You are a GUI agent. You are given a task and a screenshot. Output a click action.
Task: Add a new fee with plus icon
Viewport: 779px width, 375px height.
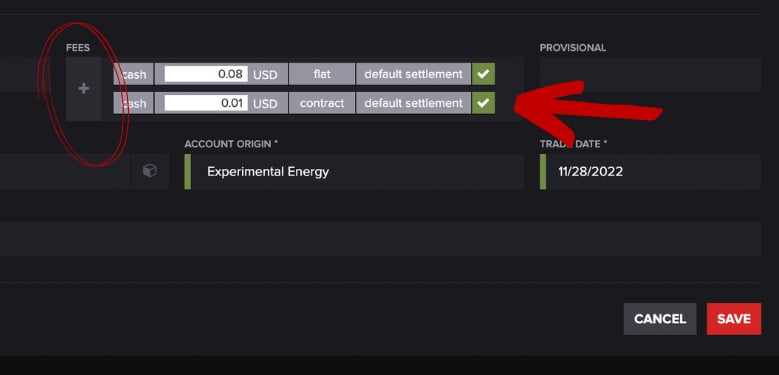tap(83, 89)
